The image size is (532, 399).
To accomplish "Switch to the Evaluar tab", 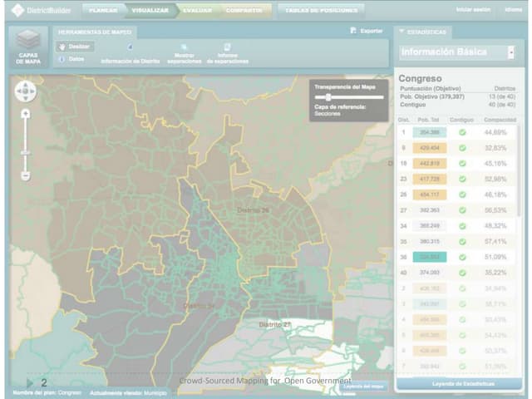I will point(199,11).
